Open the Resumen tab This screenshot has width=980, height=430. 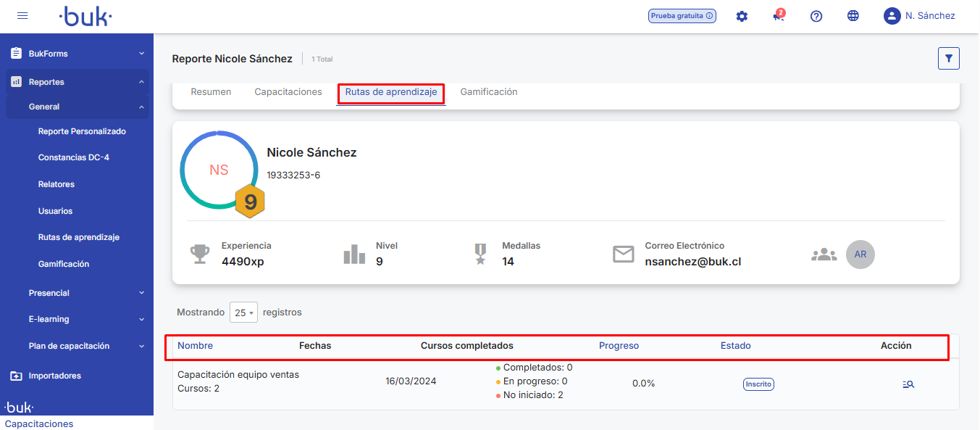(211, 92)
